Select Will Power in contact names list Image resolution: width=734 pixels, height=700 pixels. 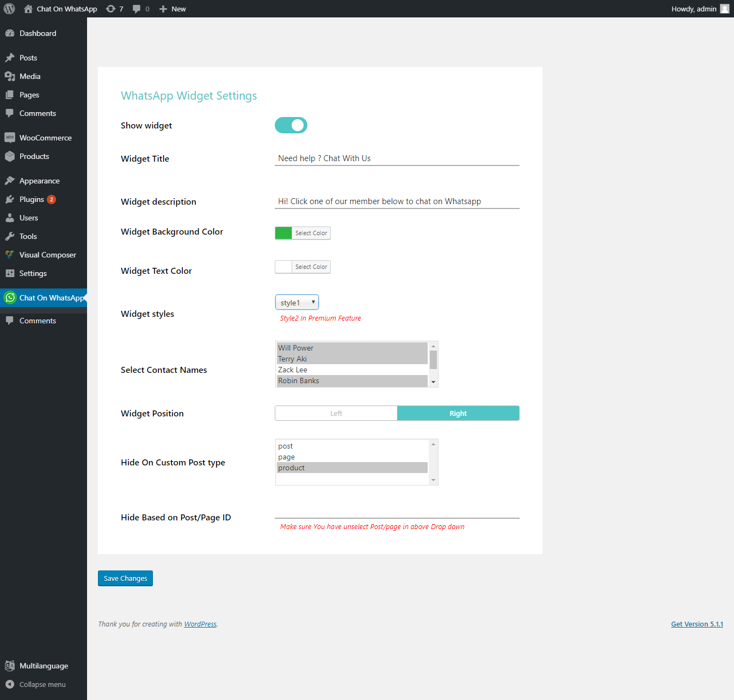click(x=352, y=348)
